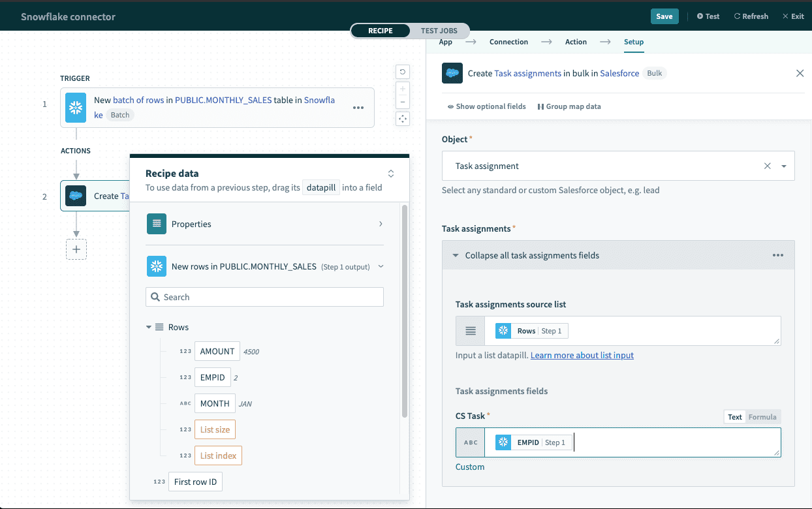The width and height of the screenshot is (812, 509).
Task: Expand the Properties section
Action: pos(381,224)
